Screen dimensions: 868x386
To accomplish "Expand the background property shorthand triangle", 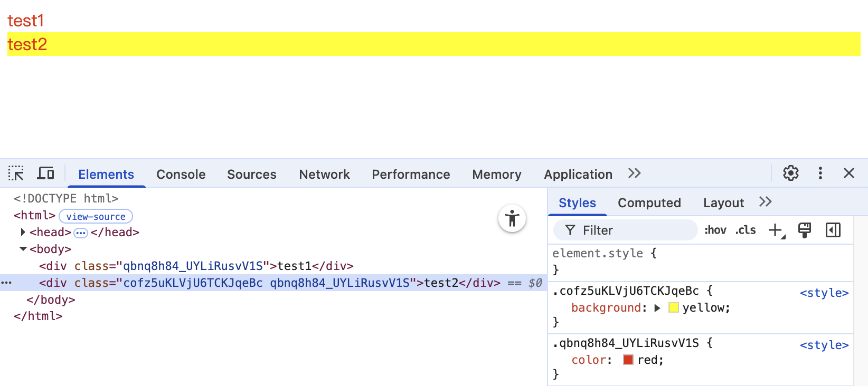I will tap(657, 308).
